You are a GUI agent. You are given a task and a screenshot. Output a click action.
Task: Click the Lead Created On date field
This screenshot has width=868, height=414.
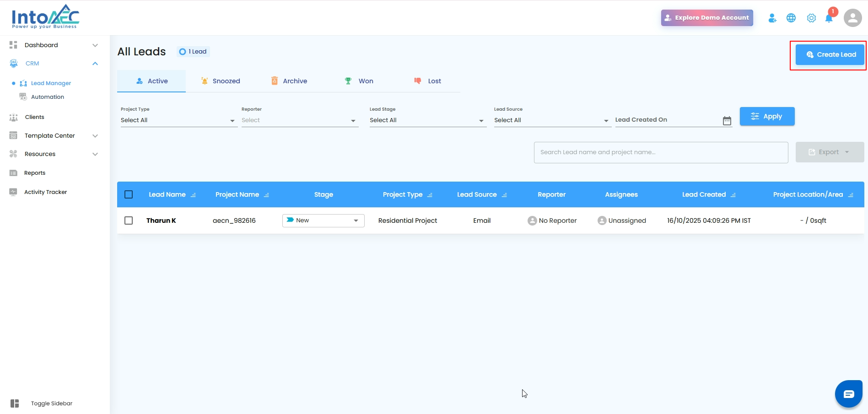tap(674, 120)
